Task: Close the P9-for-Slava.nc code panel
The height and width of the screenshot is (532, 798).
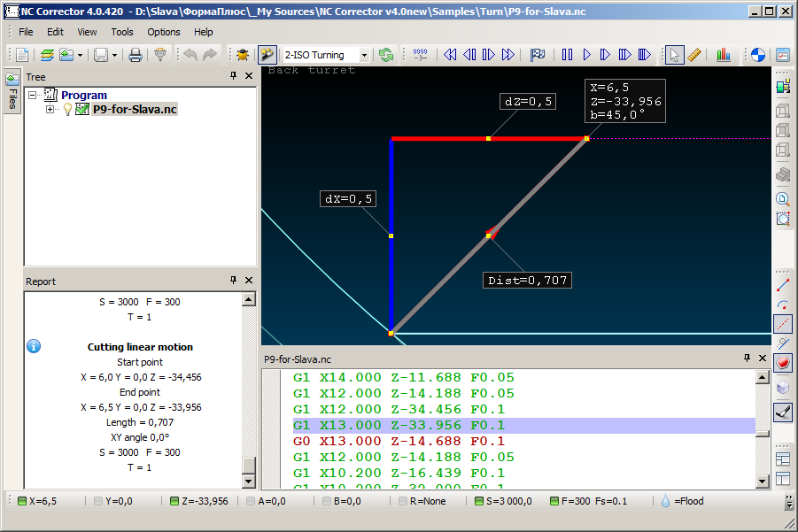Action: click(763, 358)
